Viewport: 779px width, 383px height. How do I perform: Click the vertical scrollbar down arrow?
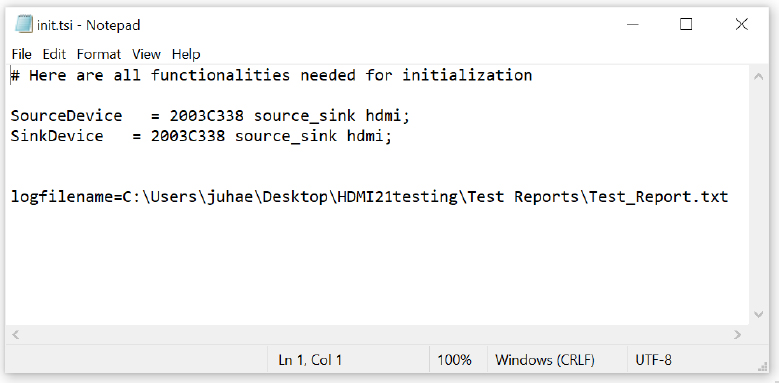[759, 314]
